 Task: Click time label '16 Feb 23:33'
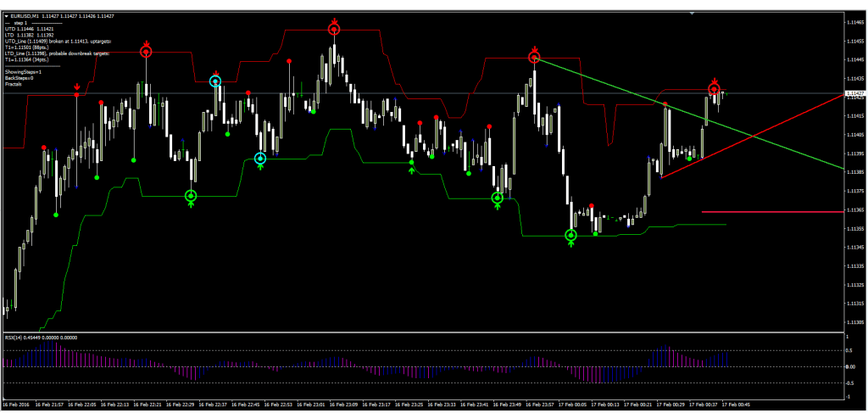pyautogui.click(x=443, y=405)
